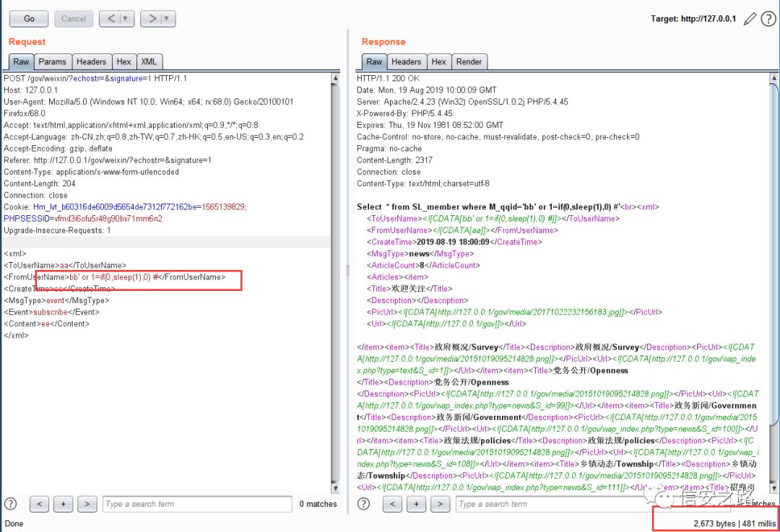Click the X-Powered-By: PHP/5.4.45 header

tap(404, 113)
